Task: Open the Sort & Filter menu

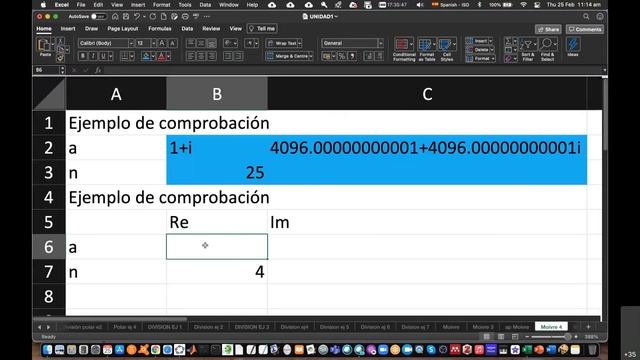Action: pos(528,49)
